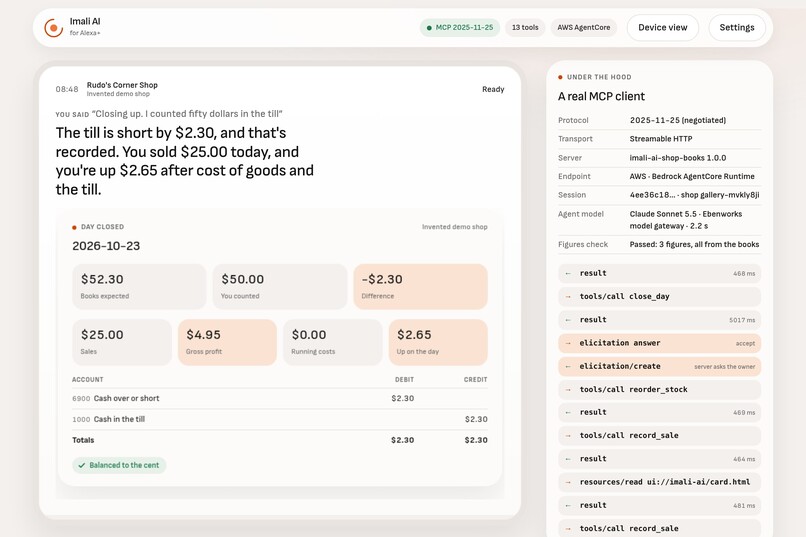Select the $52.30 Books expected card
Viewport: 806px width, 537px height.
[139, 287]
